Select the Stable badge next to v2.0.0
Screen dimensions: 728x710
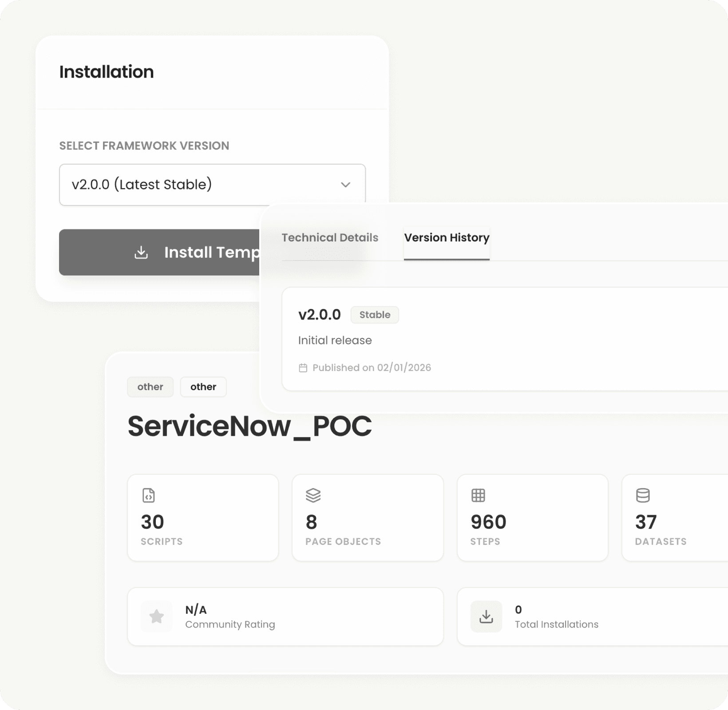pos(375,315)
